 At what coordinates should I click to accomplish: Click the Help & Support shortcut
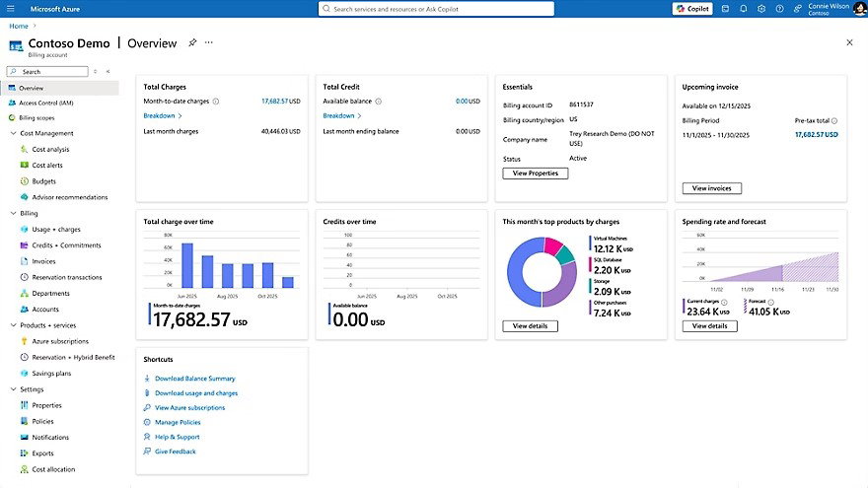[x=178, y=437]
